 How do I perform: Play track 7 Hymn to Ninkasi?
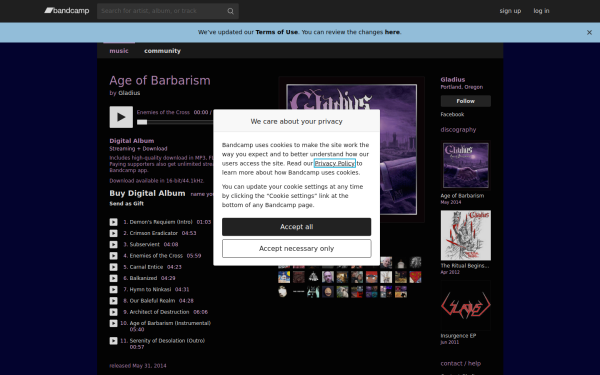pos(114,289)
